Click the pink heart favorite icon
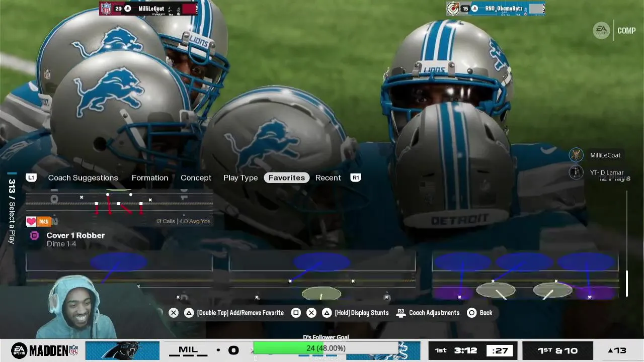644x362 pixels. pyautogui.click(x=31, y=221)
